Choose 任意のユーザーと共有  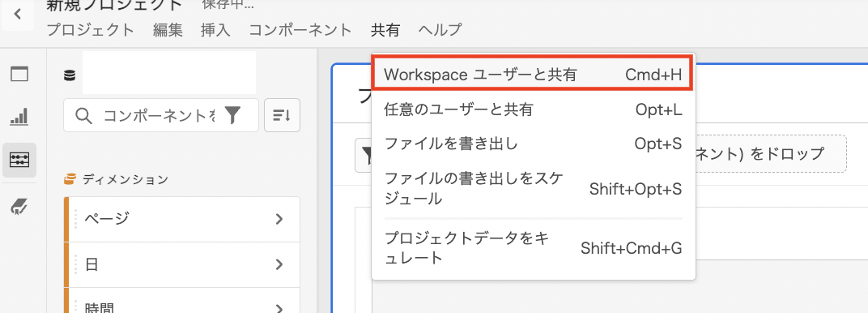(533, 109)
